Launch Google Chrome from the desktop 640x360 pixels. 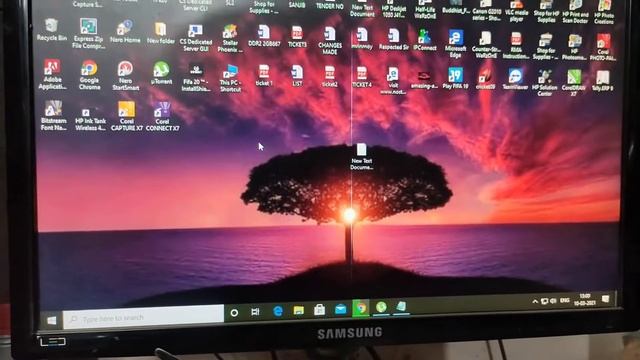[89, 75]
